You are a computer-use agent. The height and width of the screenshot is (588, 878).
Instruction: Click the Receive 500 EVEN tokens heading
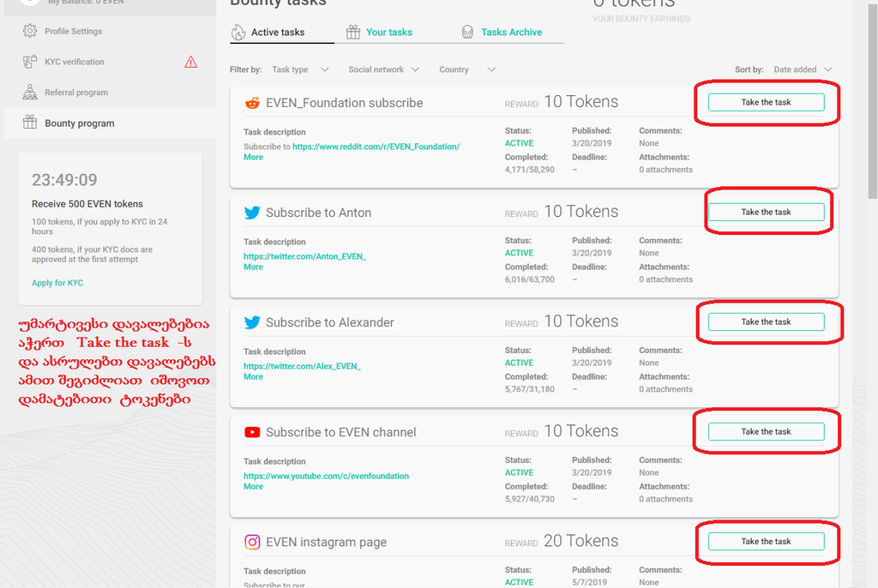click(x=87, y=204)
